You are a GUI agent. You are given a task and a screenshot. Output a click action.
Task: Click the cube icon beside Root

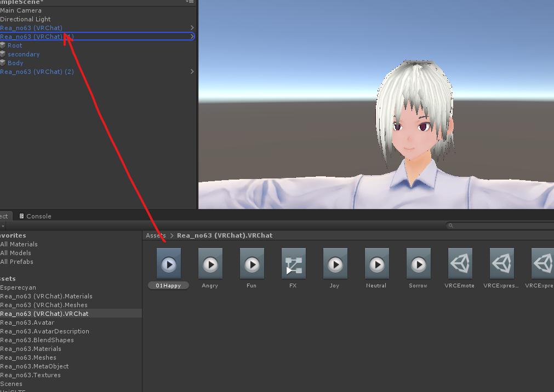click(x=3, y=45)
